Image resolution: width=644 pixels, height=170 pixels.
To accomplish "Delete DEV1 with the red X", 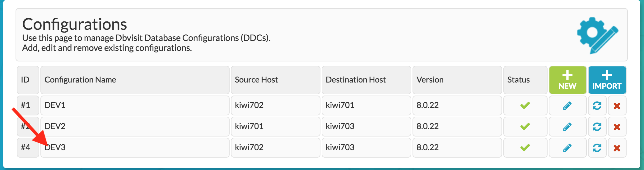I will pyautogui.click(x=617, y=106).
